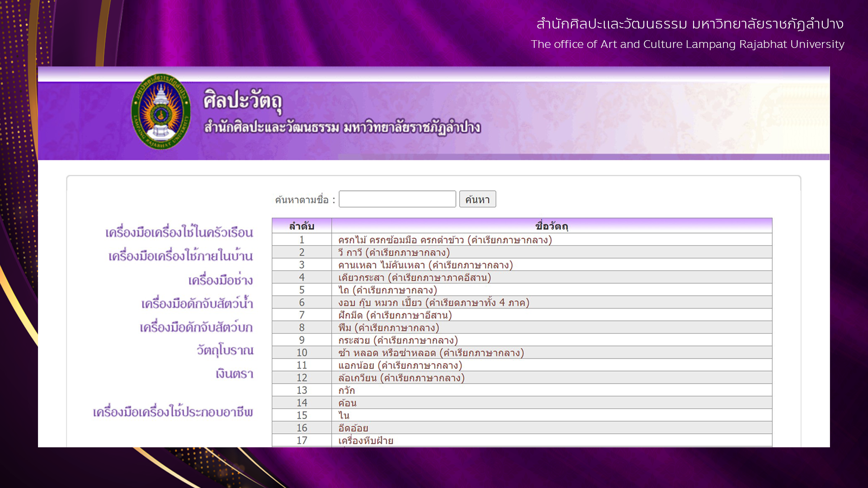
Task: Click the ศิลปะวัตถุ banner title
Action: (243, 100)
